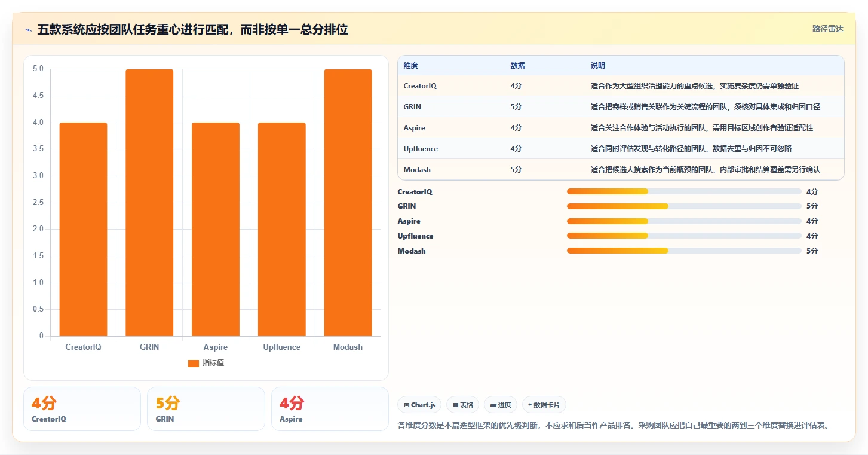Click the Modash label in progress list
868x455 pixels.
[x=412, y=251]
